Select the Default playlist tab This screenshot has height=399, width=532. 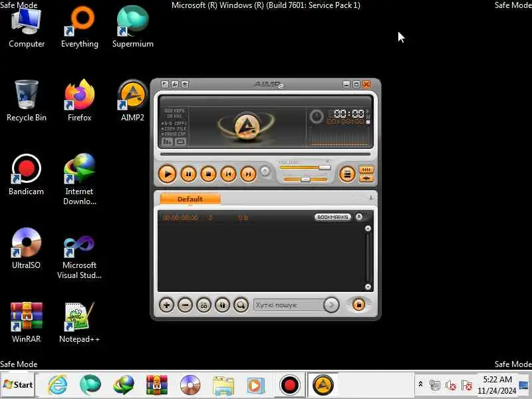click(190, 199)
